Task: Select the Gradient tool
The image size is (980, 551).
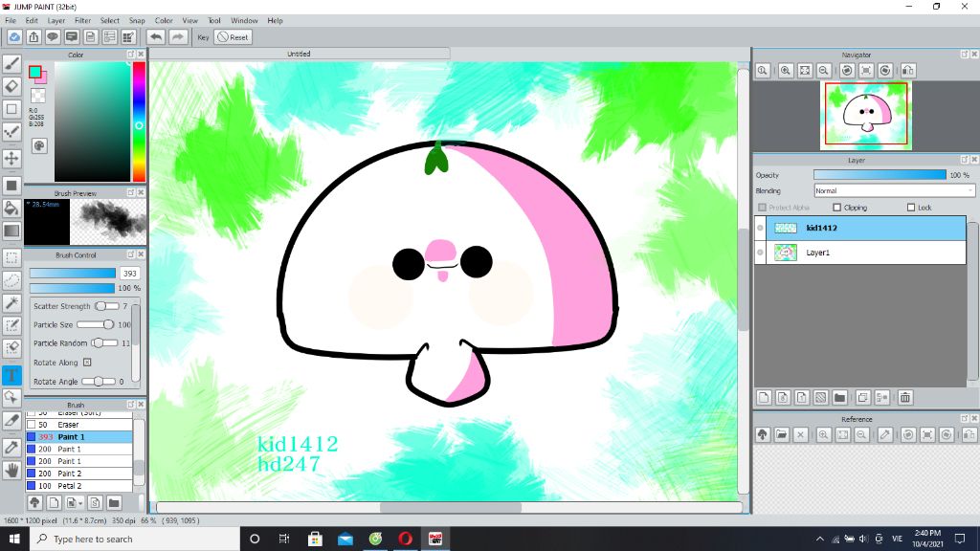Action: [11, 231]
